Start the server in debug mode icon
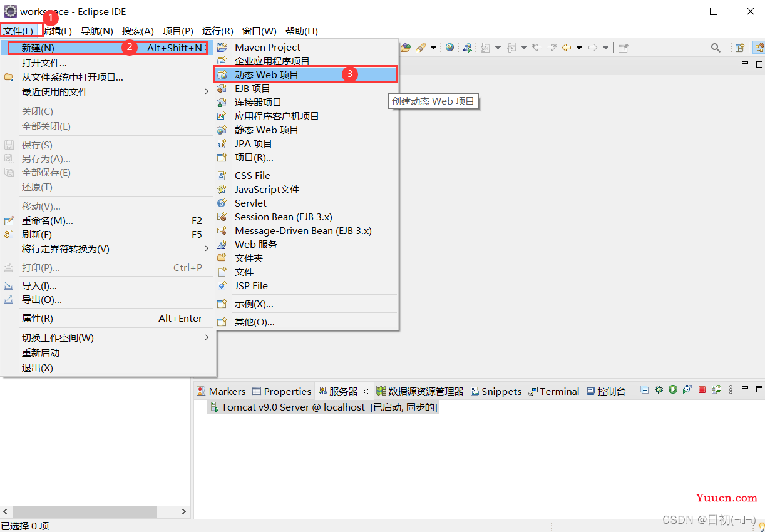This screenshot has height=532, width=765. [x=659, y=389]
